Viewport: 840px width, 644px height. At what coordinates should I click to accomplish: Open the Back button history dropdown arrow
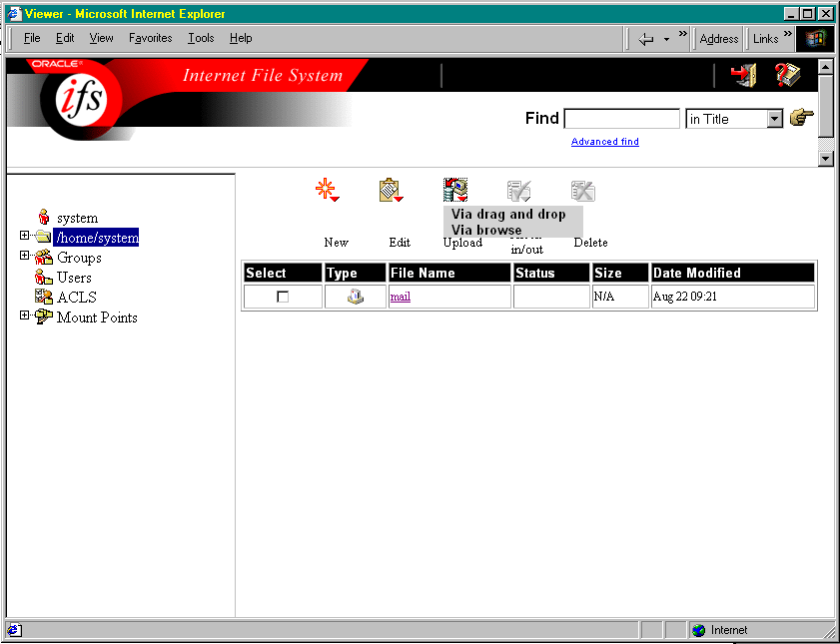pyautogui.click(x=666, y=39)
